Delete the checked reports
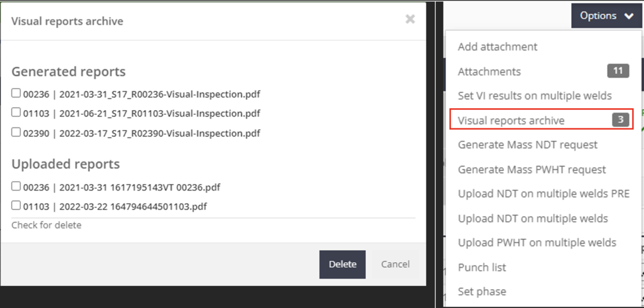This screenshot has width=644, height=308. coord(343,265)
